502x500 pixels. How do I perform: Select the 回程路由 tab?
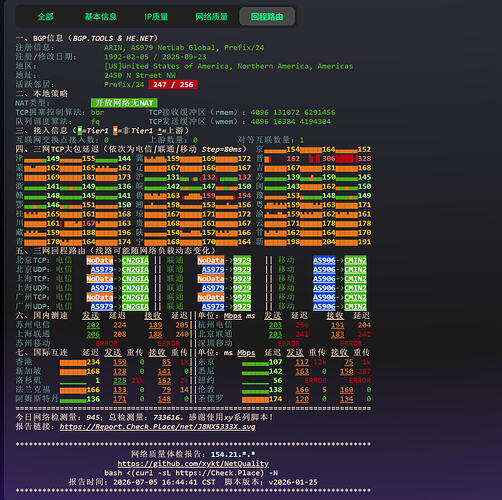click(x=267, y=16)
